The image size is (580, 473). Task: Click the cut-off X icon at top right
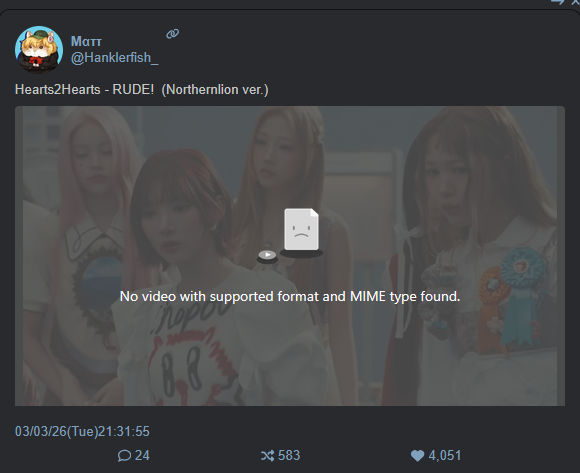click(x=576, y=2)
